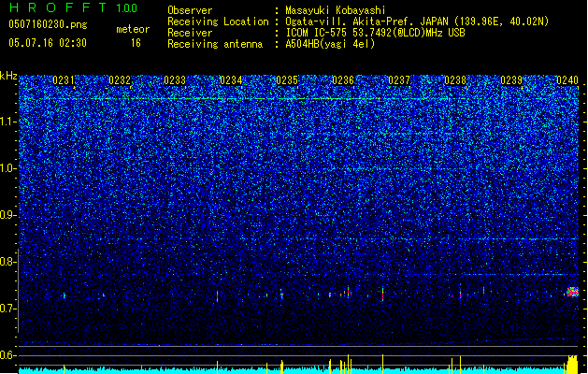The width and height of the screenshot is (588, 374).
Task: Click the 0233 time marker
Action: click(x=175, y=79)
